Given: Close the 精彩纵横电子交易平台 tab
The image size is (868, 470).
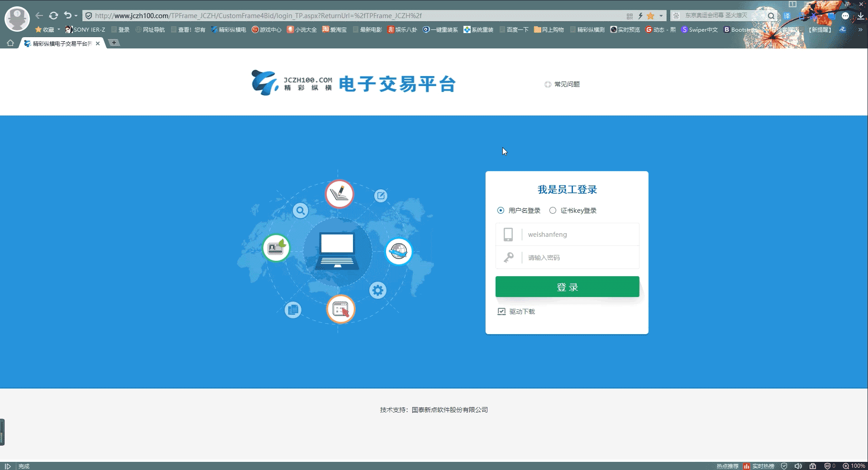Looking at the screenshot, I should coord(98,43).
